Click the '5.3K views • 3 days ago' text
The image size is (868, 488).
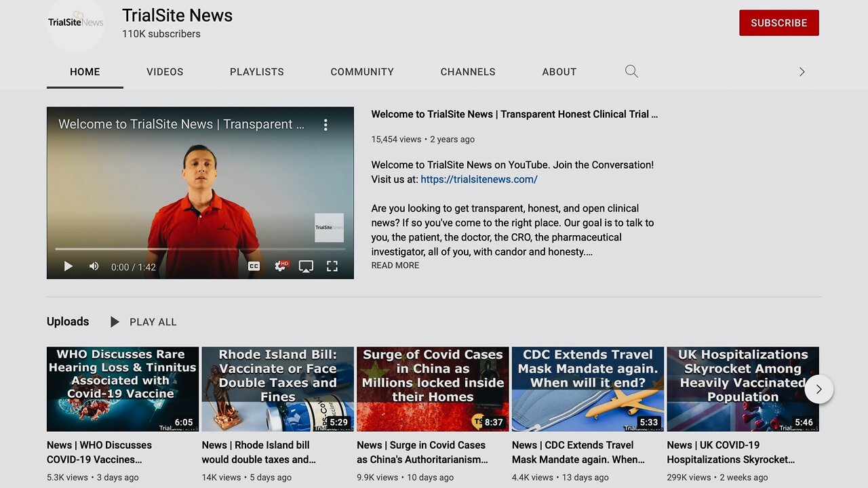93,477
